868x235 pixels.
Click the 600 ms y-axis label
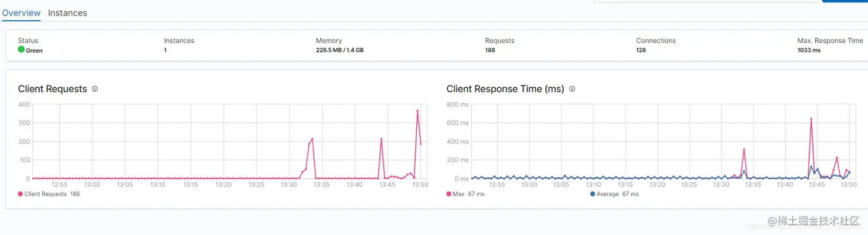tap(458, 123)
